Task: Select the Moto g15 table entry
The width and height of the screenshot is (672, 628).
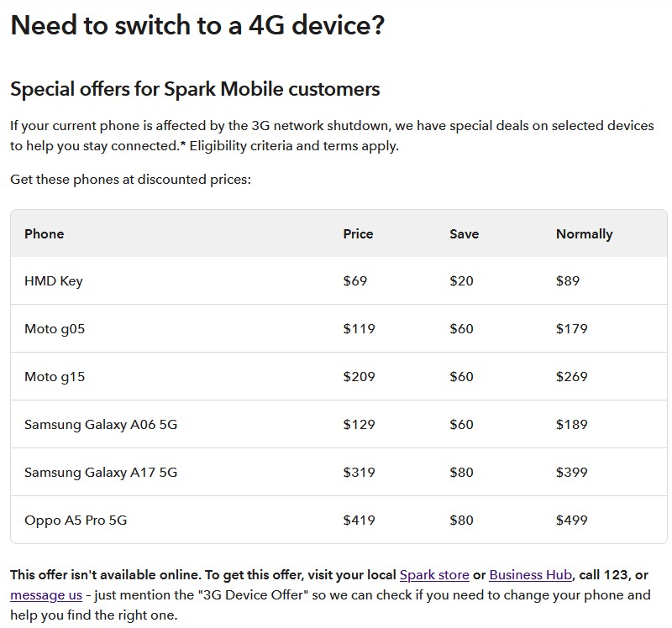Action: [55, 377]
